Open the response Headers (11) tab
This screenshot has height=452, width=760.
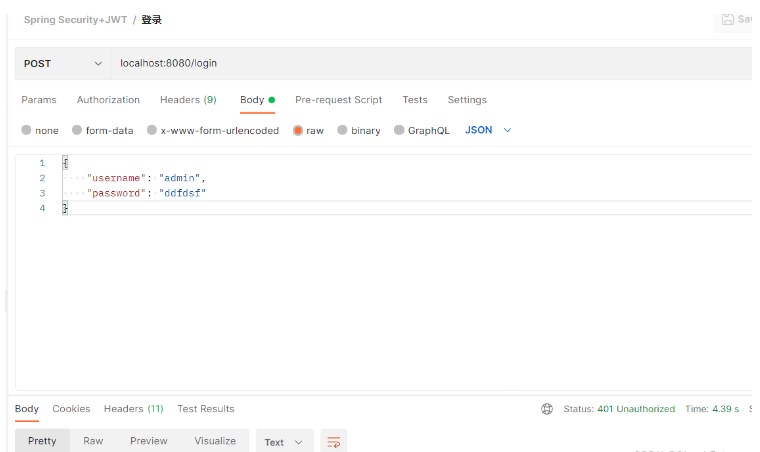pyautogui.click(x=134, y=409)
